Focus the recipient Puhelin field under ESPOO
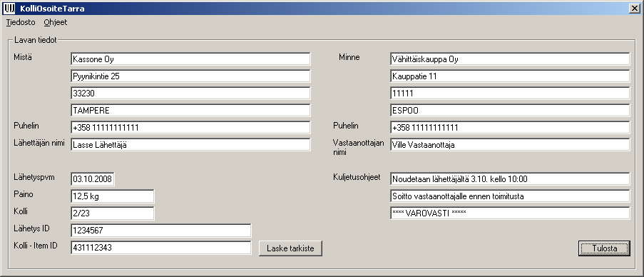The image size is (644, 277). pyautogui.click(x=510, y=128)
